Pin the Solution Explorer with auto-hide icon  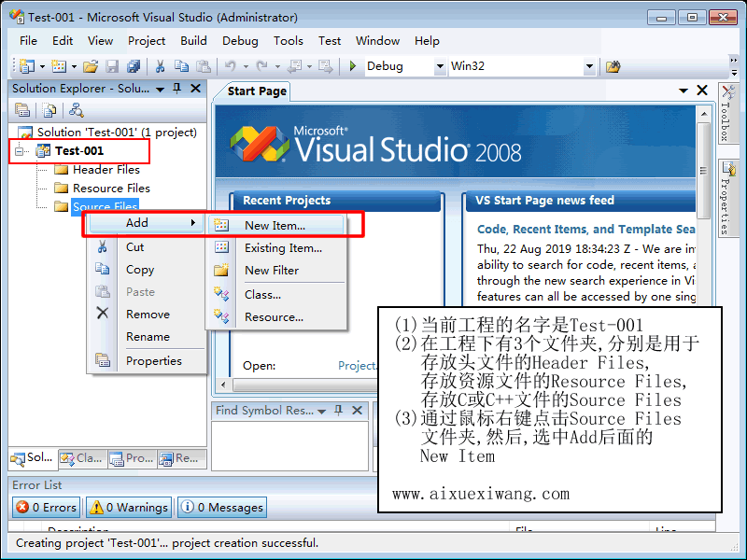[177, 89]
